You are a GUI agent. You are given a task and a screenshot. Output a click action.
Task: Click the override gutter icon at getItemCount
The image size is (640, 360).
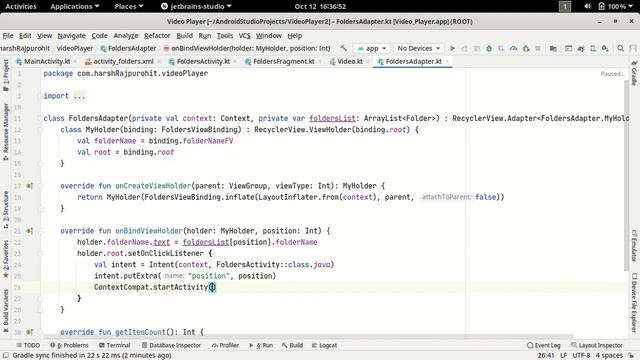click(29, 332)
